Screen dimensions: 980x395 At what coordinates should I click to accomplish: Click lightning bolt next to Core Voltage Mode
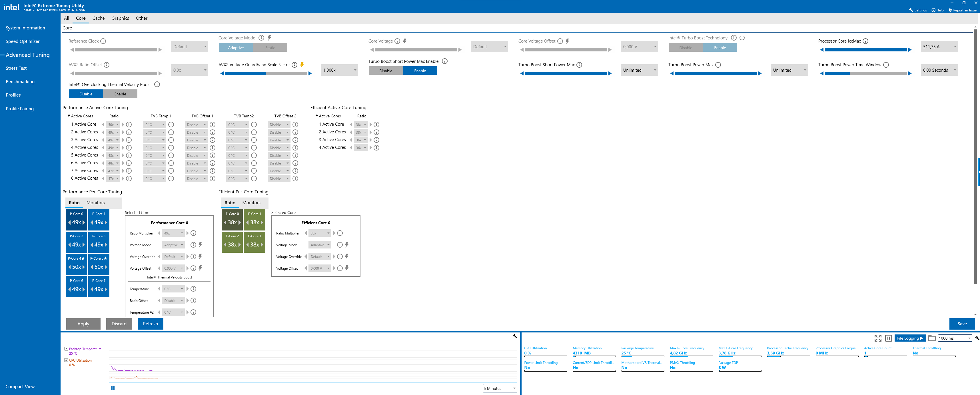coord(269,38)
